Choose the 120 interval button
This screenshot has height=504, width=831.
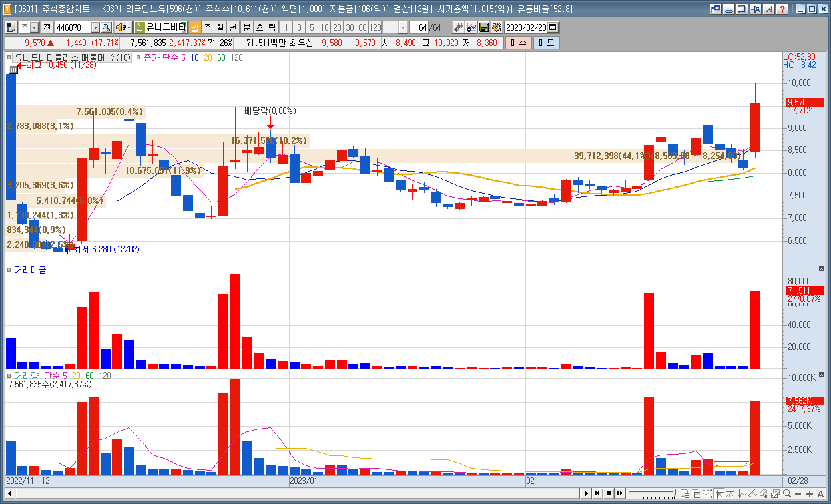[x=376, y=27]
